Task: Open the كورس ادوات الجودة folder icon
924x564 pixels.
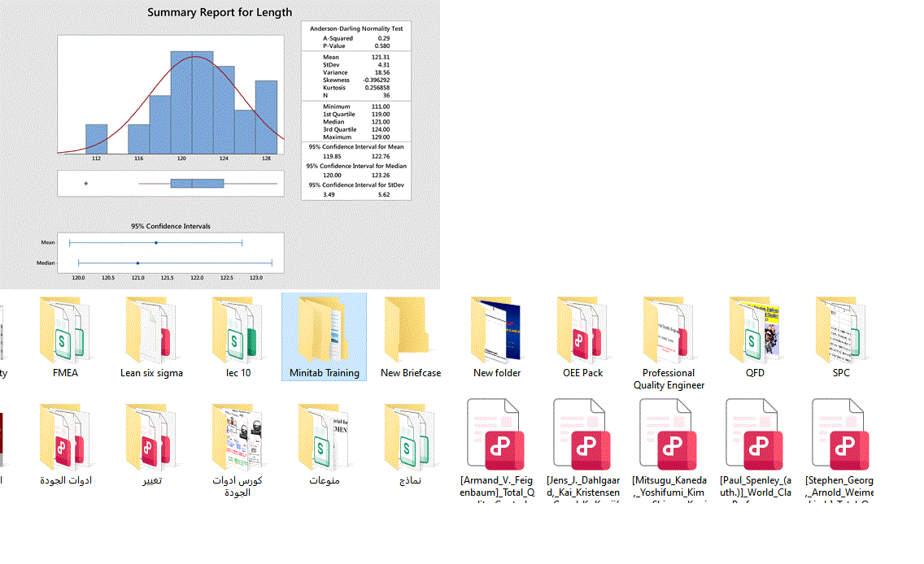Action: tap(238, 437)
